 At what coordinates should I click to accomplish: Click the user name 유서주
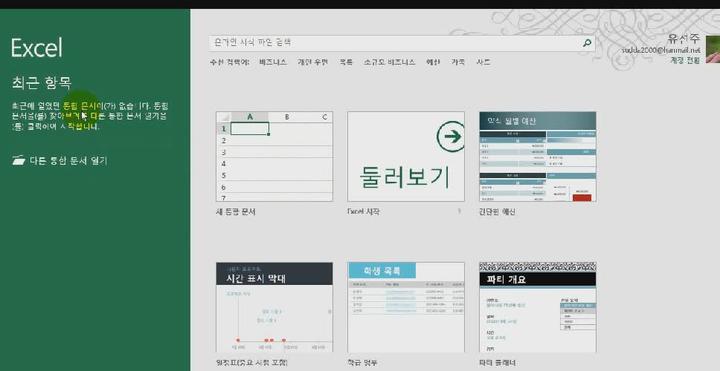[683, 39]
